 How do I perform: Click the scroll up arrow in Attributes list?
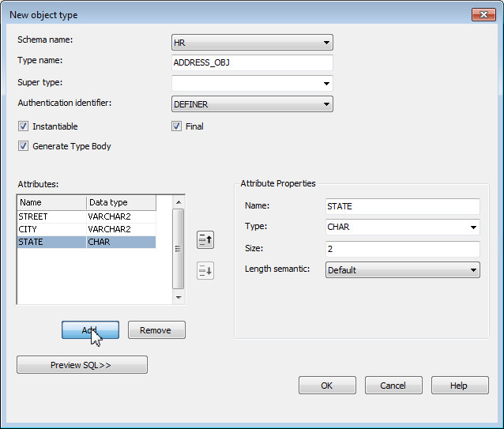tap(179, 202)
